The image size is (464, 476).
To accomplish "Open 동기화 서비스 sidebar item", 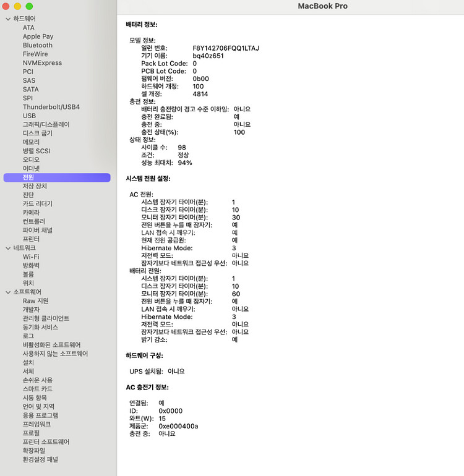I will point(40,327).
